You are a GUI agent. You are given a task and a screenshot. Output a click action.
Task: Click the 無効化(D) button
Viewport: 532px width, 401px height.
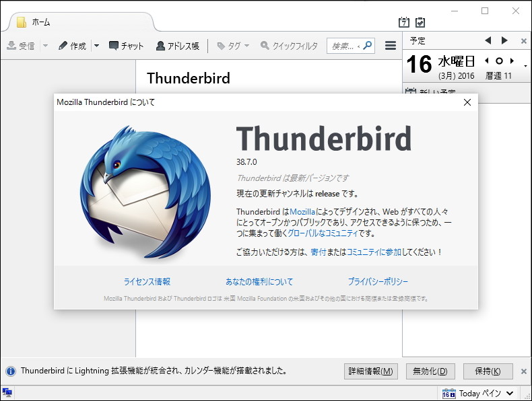click(430, 371)
